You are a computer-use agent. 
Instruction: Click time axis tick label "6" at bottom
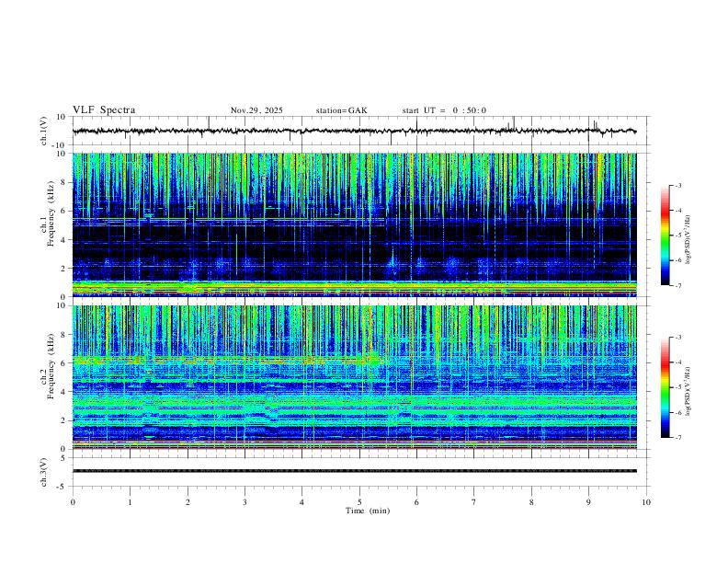[416, 502]
